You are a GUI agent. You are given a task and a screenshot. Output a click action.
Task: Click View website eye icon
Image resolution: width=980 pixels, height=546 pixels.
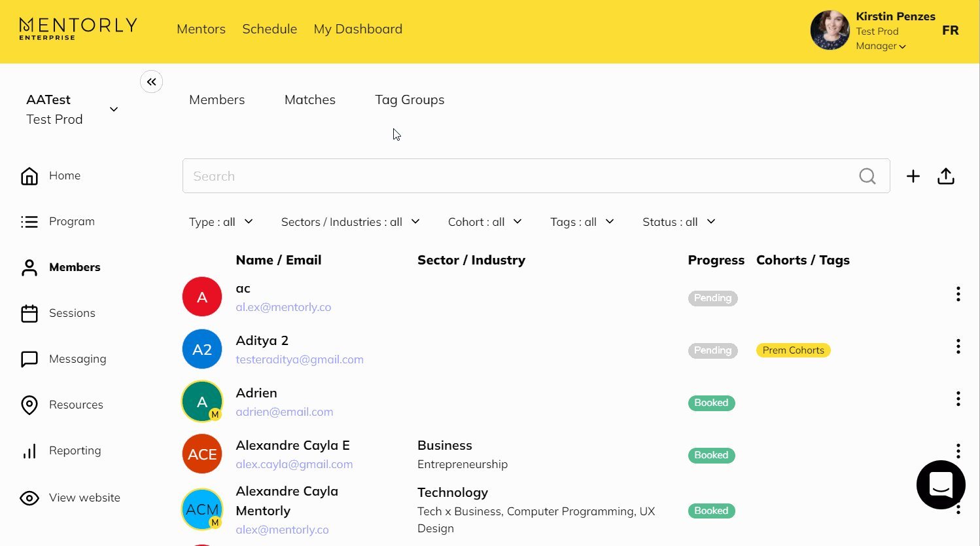click(29, 498)
